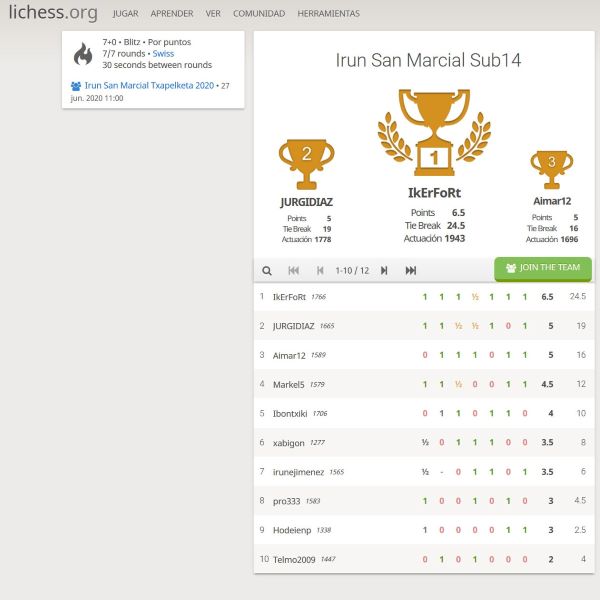Click the third place trophy icon
The image size is (600, 600).
pos(551,167)
